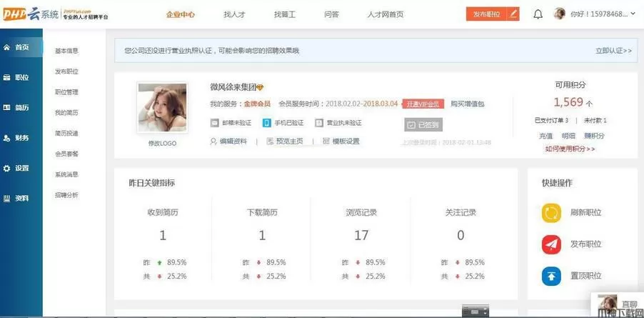Image resolution: width=644 pixels, height=318 pixels.
Task: Click the notification bell icon
Action: (x=538, y=14)
